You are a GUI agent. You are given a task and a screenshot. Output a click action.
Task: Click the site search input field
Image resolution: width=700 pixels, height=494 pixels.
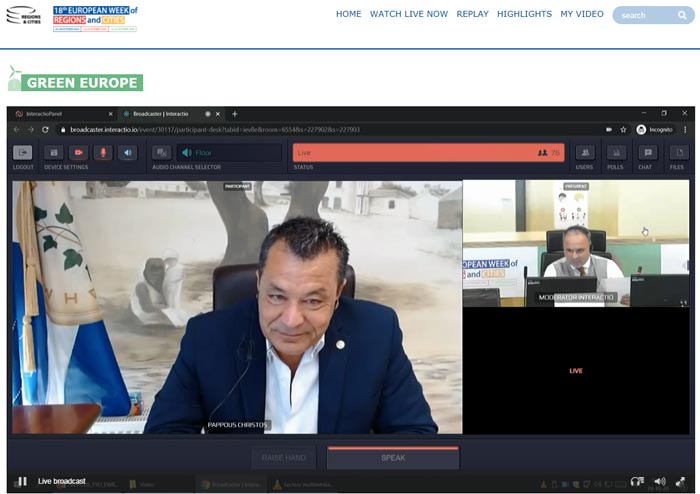pyautogui.click(x=647, y=15)
